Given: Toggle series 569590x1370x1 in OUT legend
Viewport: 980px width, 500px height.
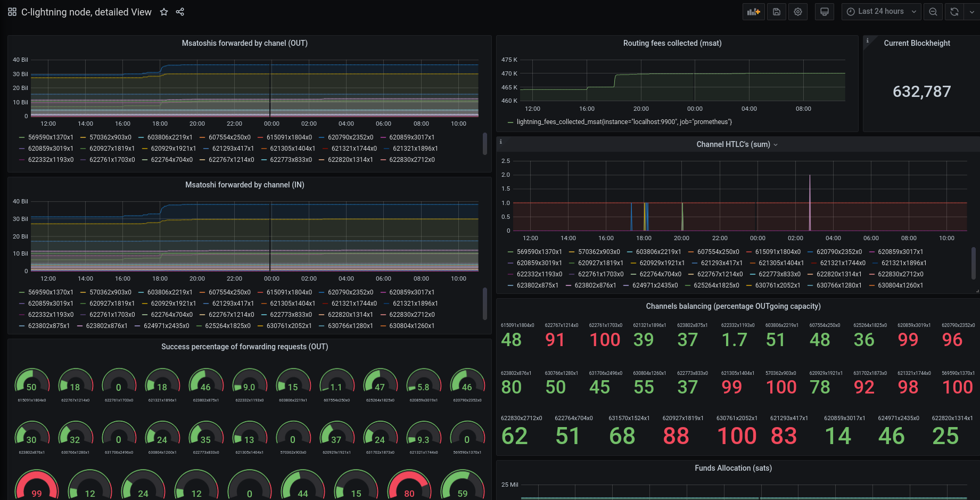Looking at the screenshot, I should [46, 137].
